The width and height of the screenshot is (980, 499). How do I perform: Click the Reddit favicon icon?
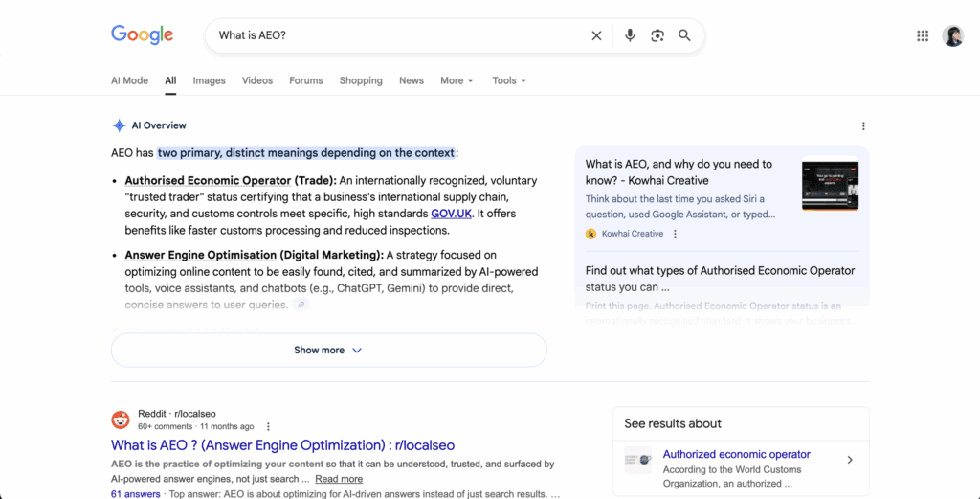(x=120, y=420)
